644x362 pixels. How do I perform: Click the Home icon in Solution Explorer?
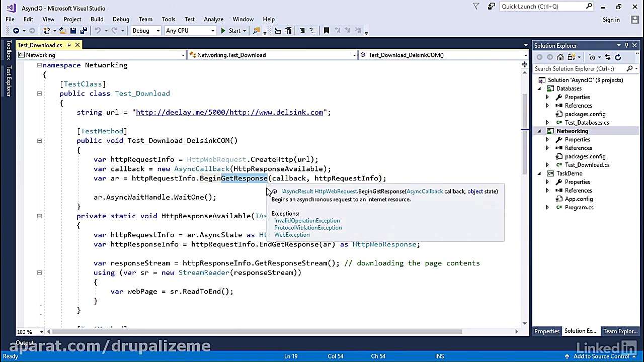pos(560,57)
